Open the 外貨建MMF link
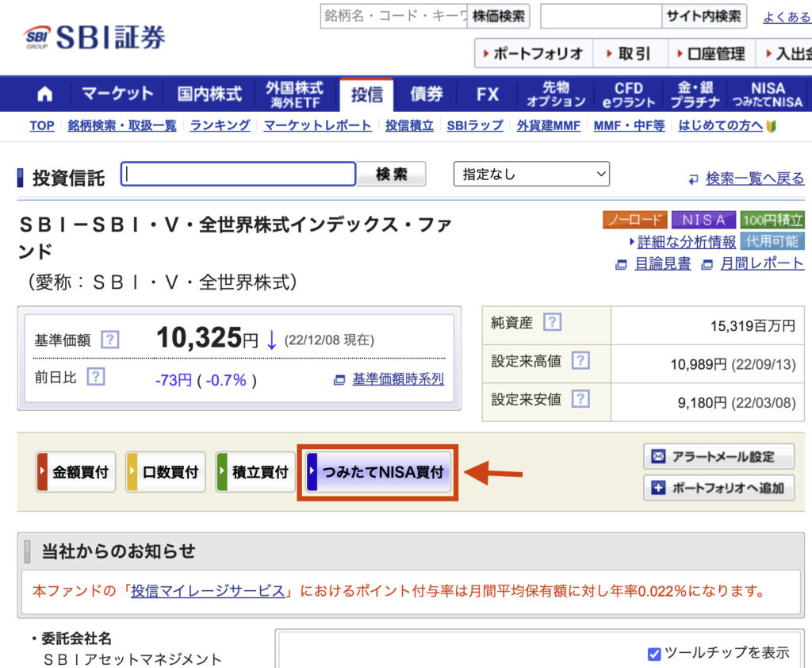Viewport: 812px width, 668px height. point(549,126)
